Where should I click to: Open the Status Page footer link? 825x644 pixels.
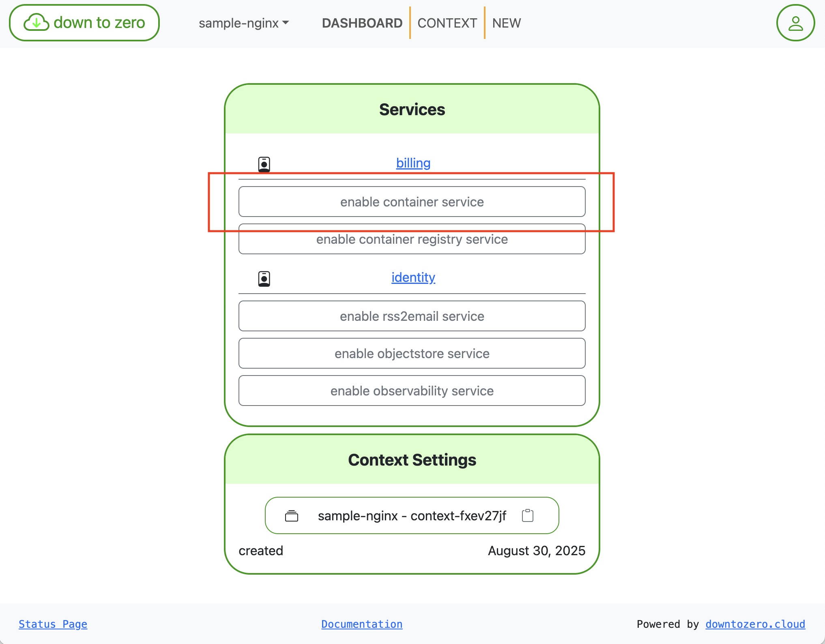click(x=53, y=624)
